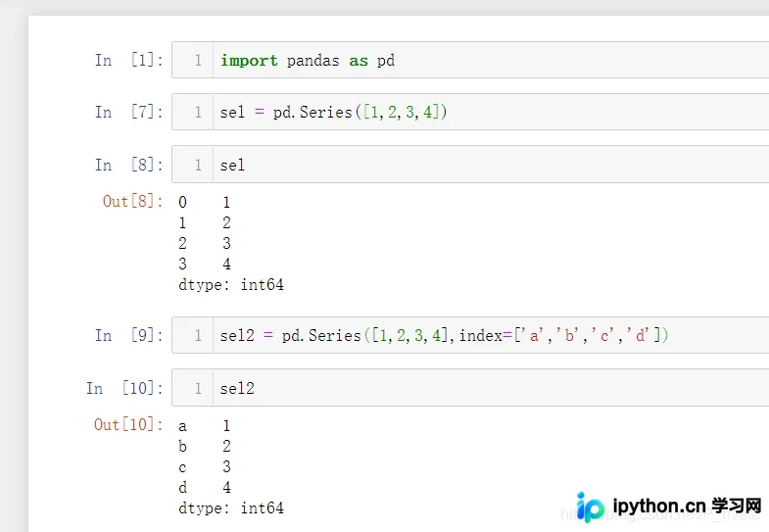
Task: Click output row 'a 1' in Out[10]
Action: click(205, 425)
